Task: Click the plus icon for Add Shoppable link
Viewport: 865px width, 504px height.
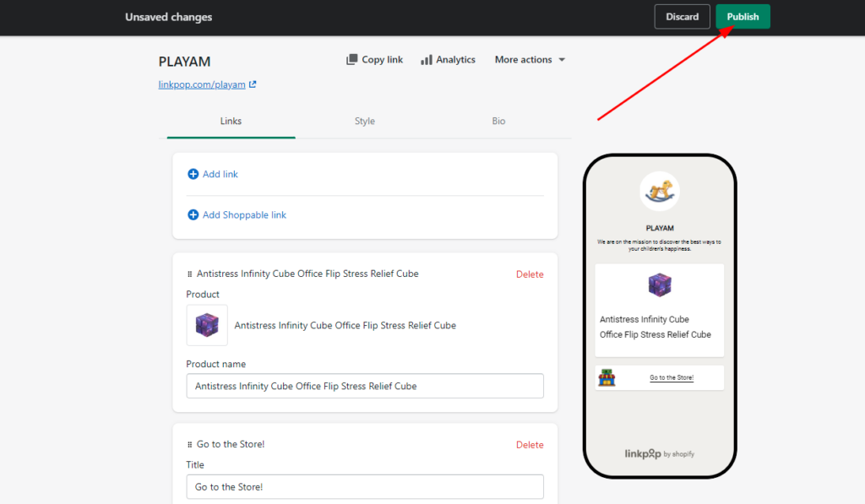Action: click(193, 215)
